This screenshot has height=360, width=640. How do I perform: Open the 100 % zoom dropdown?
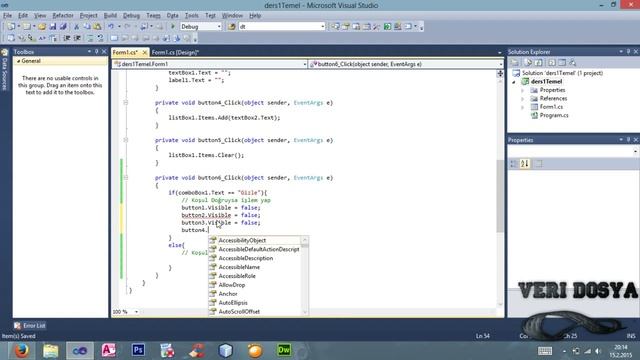click(x=136, y=312)
